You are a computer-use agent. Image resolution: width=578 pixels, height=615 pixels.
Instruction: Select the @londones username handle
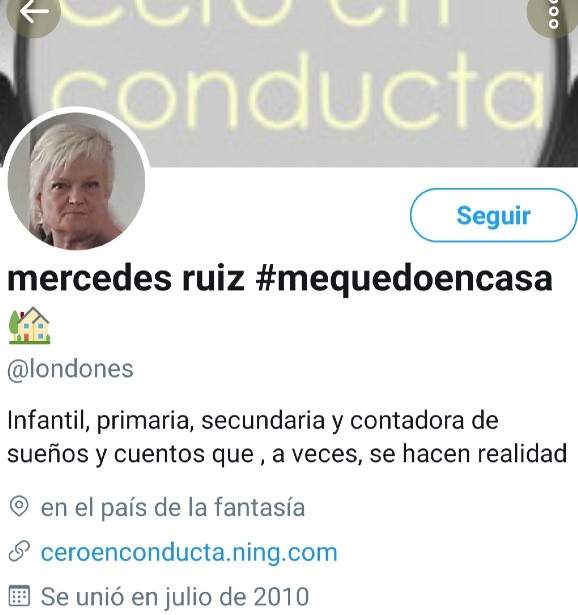71,369
